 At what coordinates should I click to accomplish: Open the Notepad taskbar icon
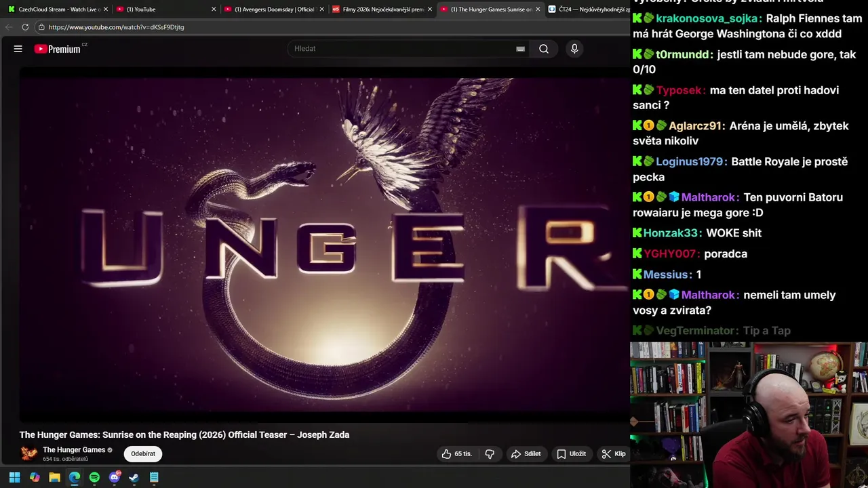154,477
